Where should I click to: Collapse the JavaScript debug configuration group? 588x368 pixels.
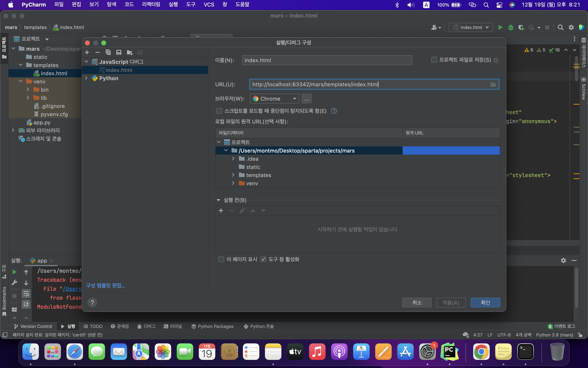coord(87,62)
